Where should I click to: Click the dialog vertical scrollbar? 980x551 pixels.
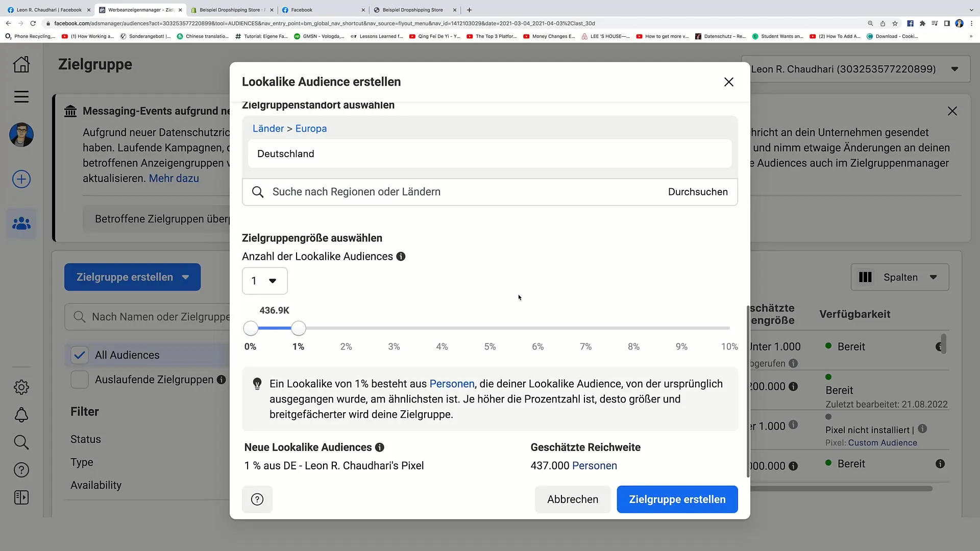coord(748,392)
